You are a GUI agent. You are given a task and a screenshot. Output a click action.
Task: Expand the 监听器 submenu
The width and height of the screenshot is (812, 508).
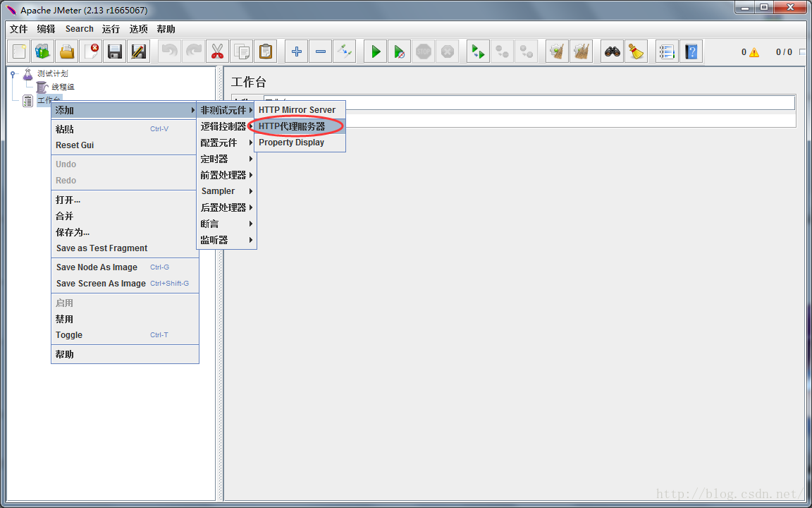click(x=226, y=240)
